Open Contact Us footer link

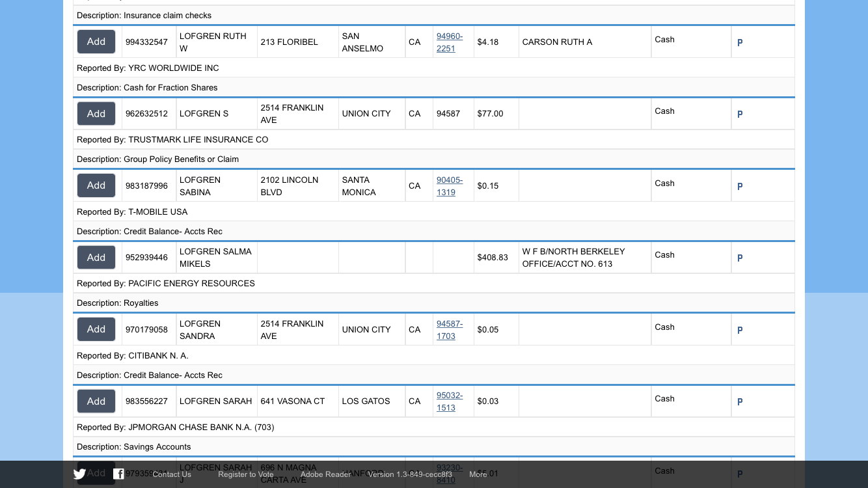click(x=172, y=474)
